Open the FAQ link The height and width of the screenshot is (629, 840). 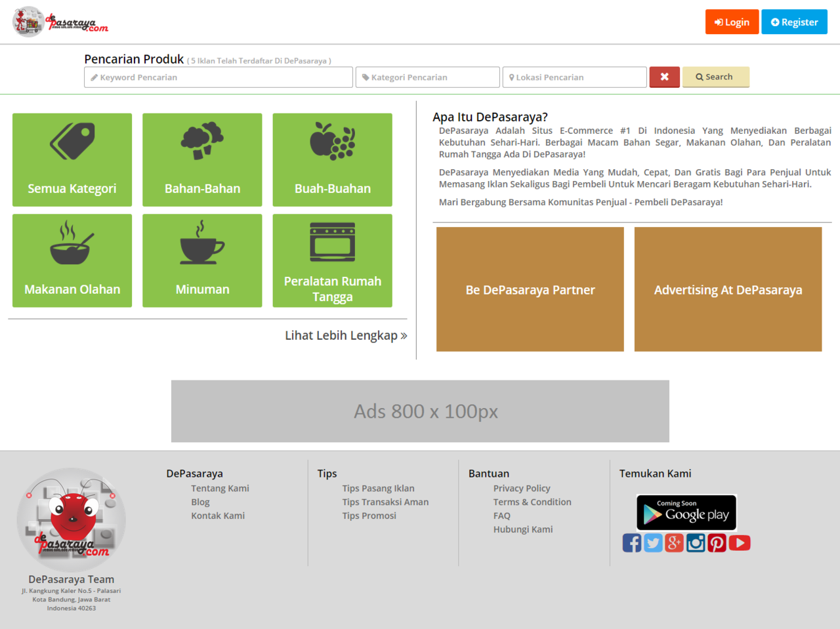[x=502, y=516]
